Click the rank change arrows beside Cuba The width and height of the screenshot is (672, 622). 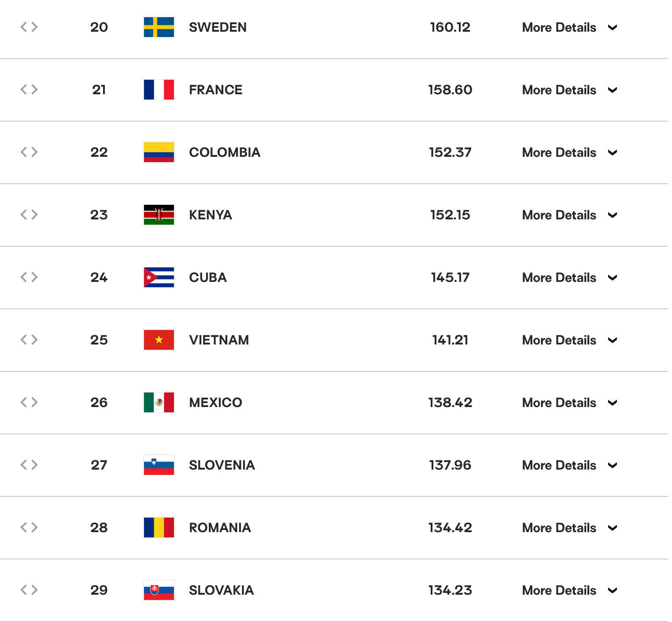[x=29, y=277]
